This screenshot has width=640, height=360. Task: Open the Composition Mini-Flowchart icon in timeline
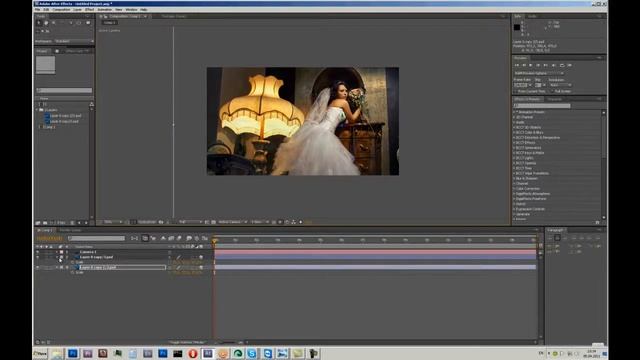coord(134,238)
